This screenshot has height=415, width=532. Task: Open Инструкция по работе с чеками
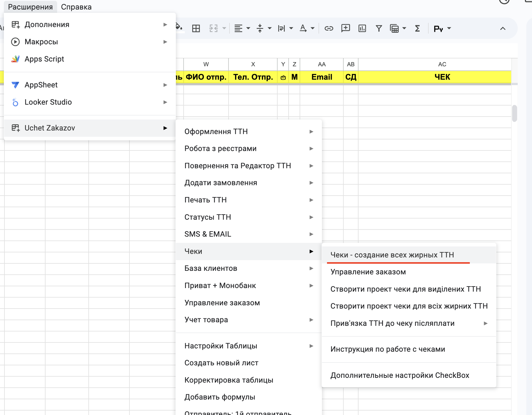click(x=388, y=349)
